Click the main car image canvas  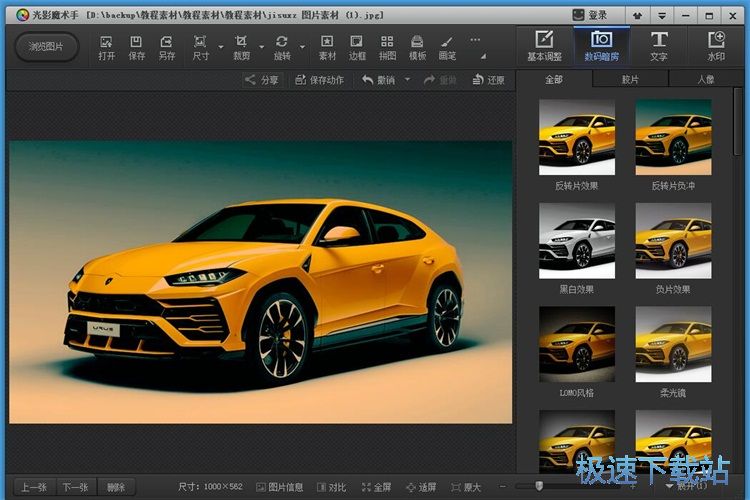(x=261, y=282)
